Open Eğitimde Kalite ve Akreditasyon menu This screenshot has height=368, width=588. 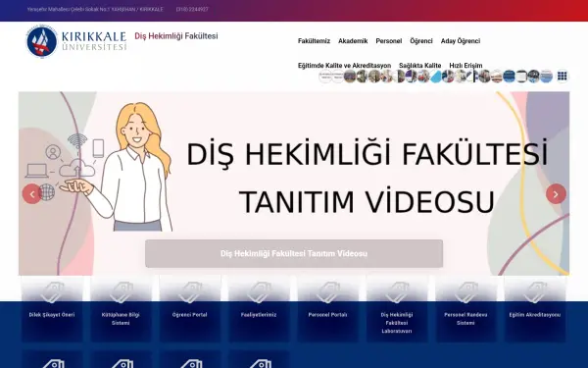point(344,66)
